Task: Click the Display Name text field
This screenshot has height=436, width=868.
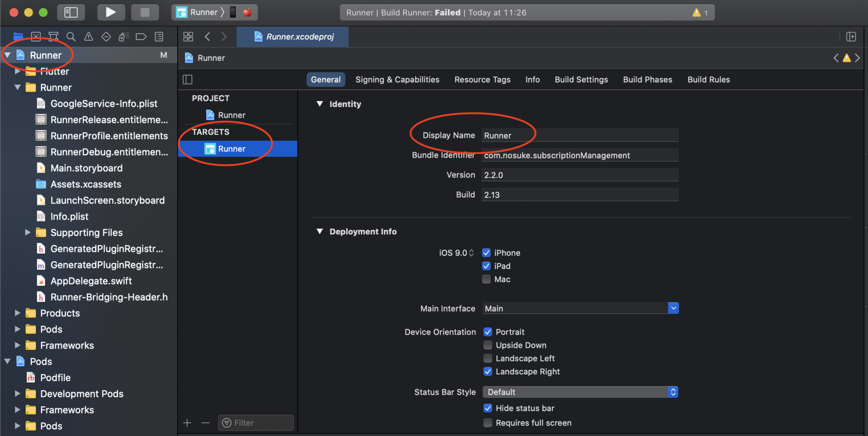Action: 579,136
